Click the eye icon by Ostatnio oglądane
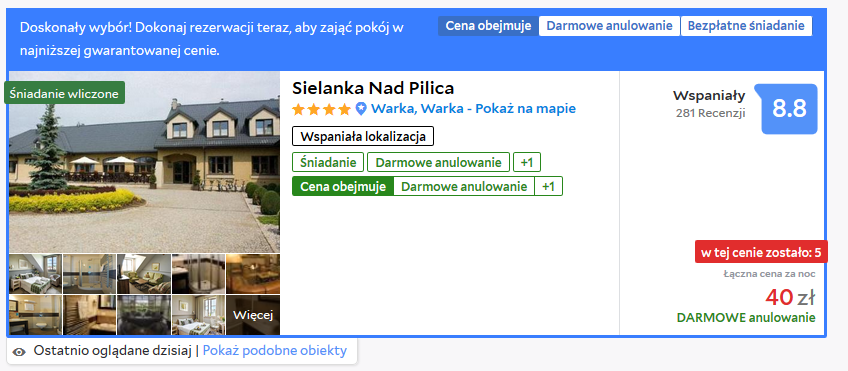The height and width of the screenshot is (371, 848). [19, 352]
